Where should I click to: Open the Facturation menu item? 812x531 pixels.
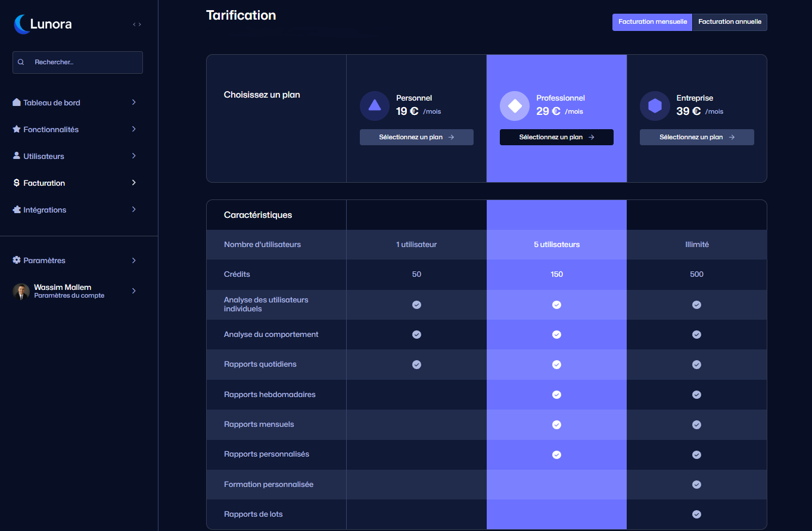(x=44, y=183)
